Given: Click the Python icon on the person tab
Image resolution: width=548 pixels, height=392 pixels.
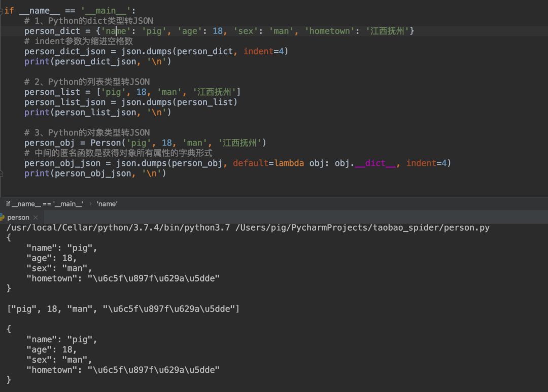Looking at the screenshot, I should click(x=4, y=217).
